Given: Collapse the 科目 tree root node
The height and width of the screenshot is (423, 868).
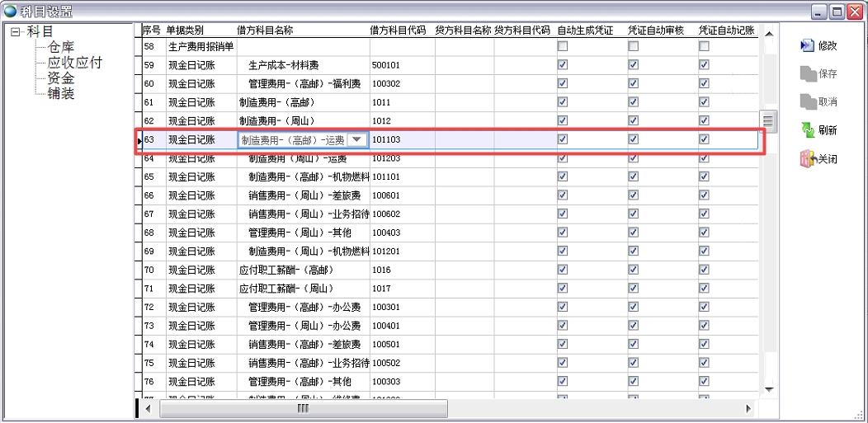Looking at the screenshot, I should point(16,31).
